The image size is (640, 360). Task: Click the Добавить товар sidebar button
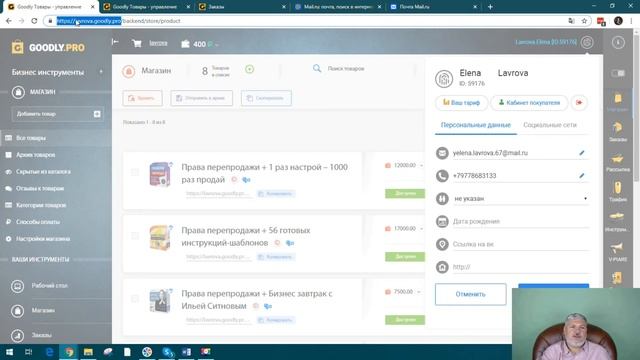pos(57,114)
